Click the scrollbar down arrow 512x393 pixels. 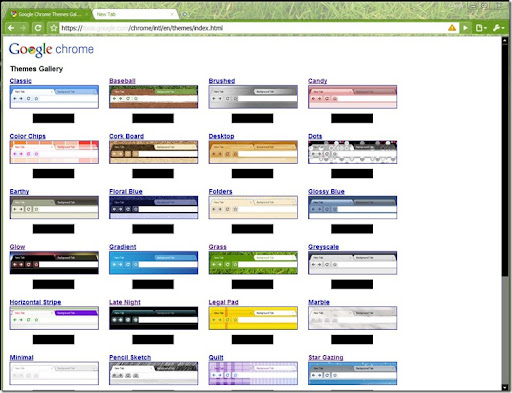505,387
